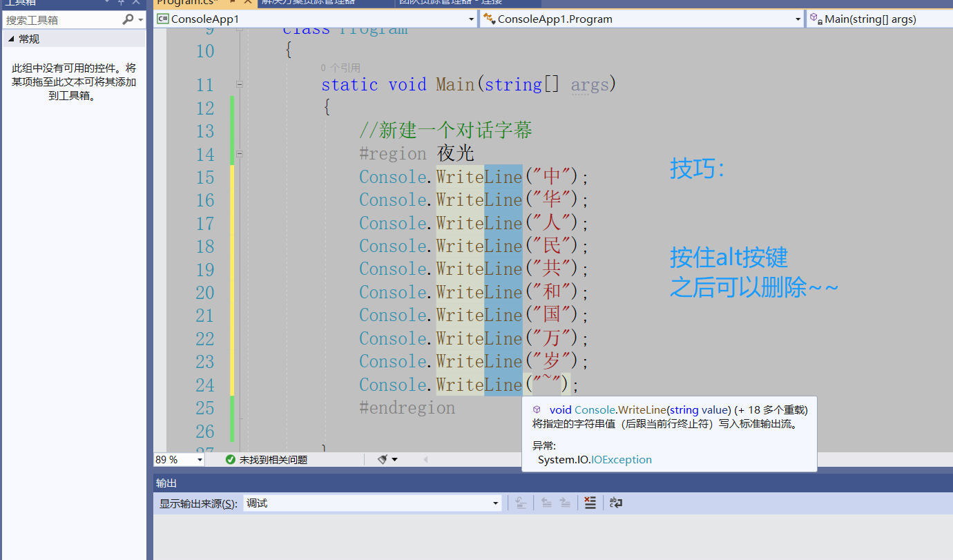
Task: Click the "中" string on line 15
Action: pyautogui.click(x=551, y=177)
